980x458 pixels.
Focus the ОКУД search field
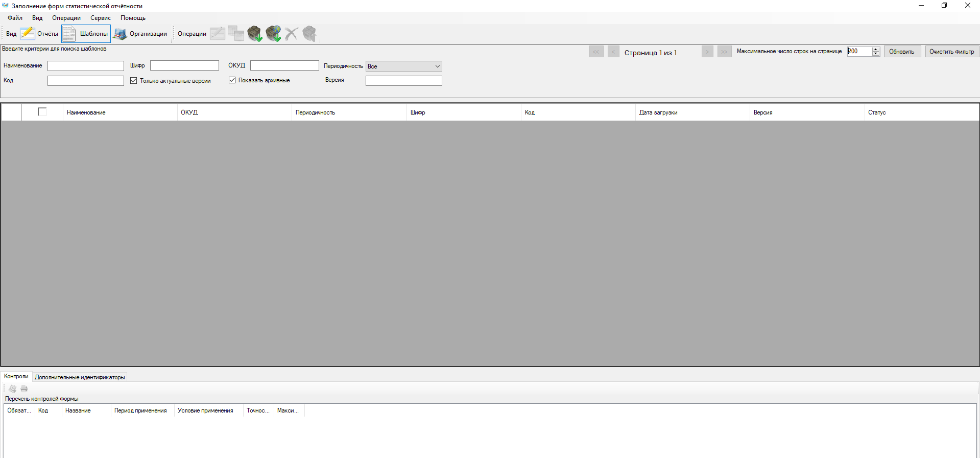click(x=284, y=65)
